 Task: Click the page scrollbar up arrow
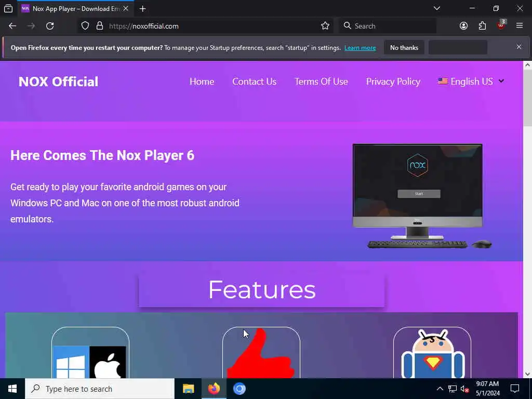coord(527,65)
